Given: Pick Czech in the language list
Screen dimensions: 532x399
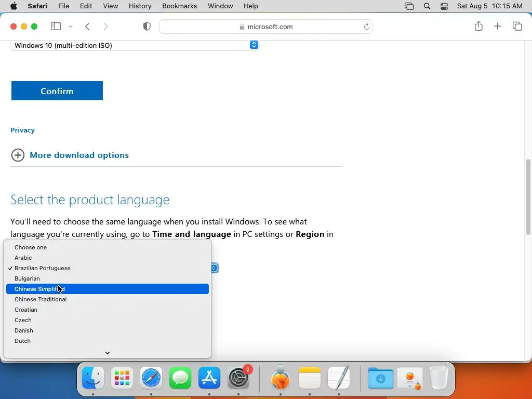Looking at the screenshot, I should point(107,320).
